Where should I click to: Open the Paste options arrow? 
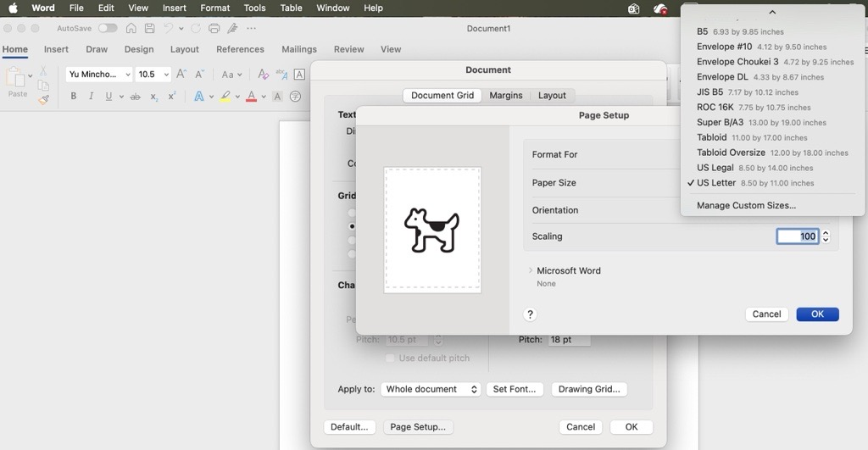pos(30,75)
